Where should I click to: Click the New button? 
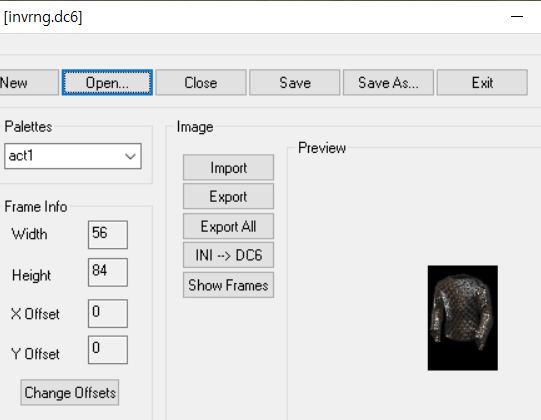click(x=29, y=82)
